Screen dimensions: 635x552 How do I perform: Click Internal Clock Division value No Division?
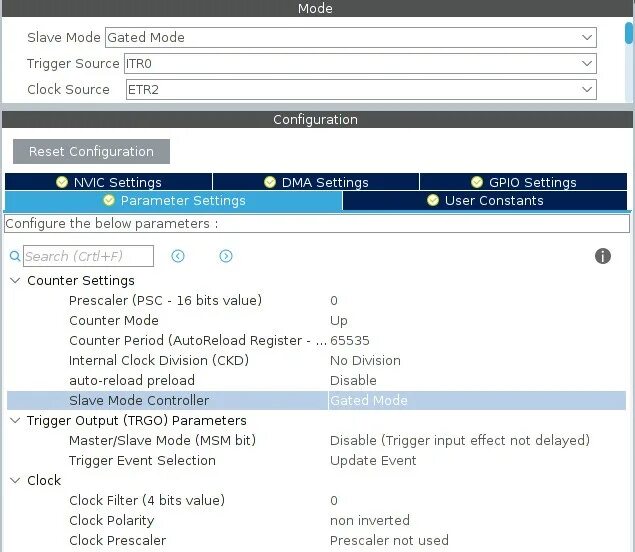(x=365, y=360)
